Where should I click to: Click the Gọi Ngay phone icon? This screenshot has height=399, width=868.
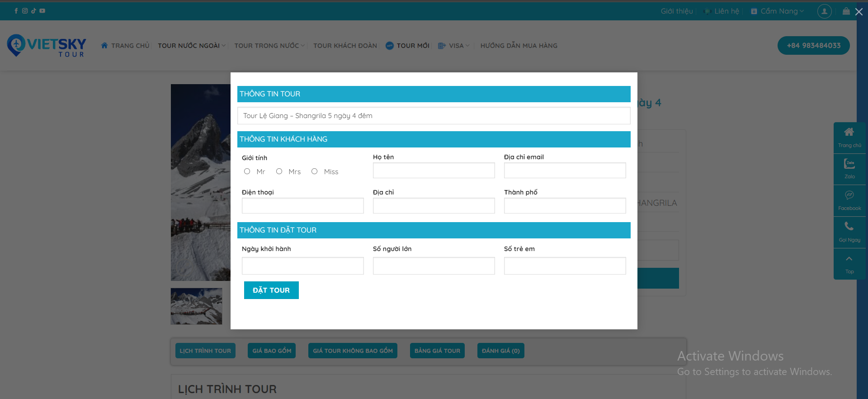pyautogui.click(x=849, y=232)
